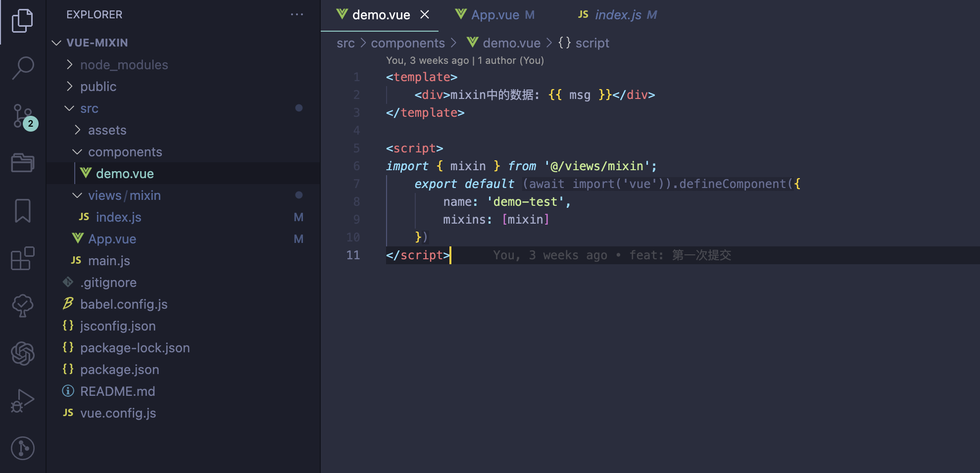980x473 pixels.
Task: Click the components breadcrumb
Action: coord(408,43)
